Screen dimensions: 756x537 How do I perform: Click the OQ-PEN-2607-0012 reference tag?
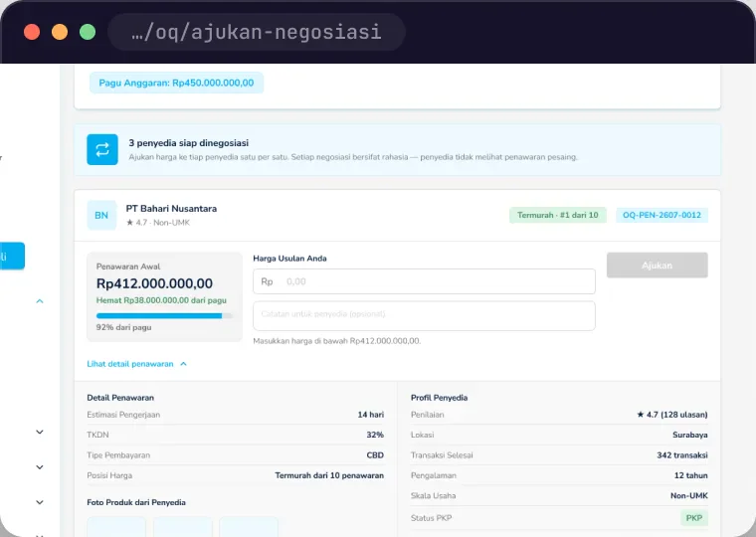[x=661, y=215]
